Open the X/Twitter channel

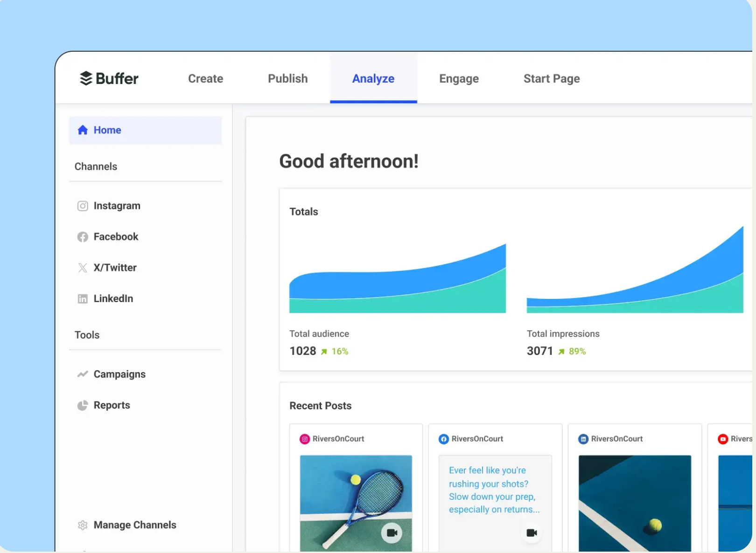pyautogui.click(x=115, y=268)
